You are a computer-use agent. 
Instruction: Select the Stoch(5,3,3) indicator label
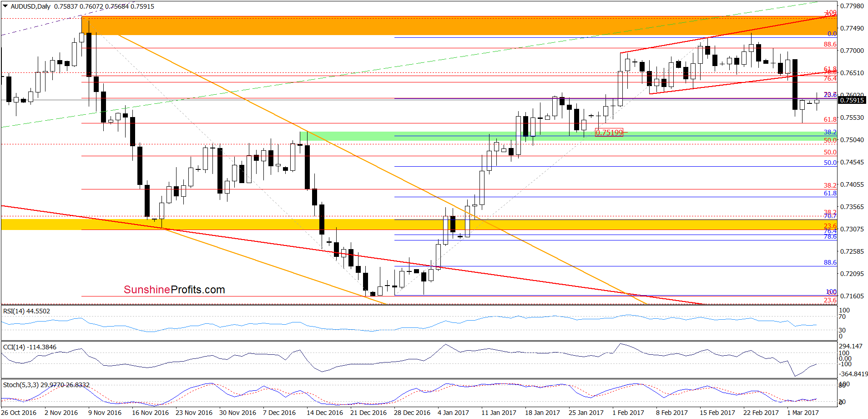tap(46, 385)
